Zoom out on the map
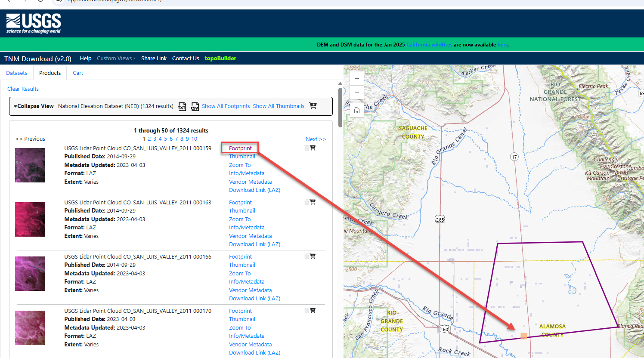This screenshot has height=358, width=644. 357,93
